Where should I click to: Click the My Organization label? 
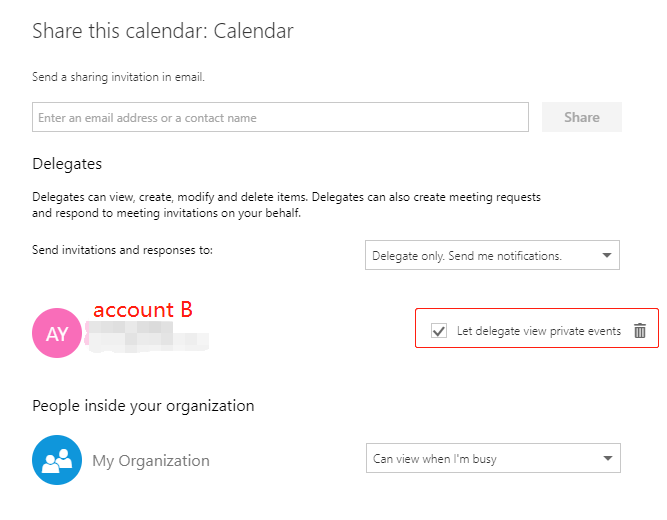pos(151,461)
